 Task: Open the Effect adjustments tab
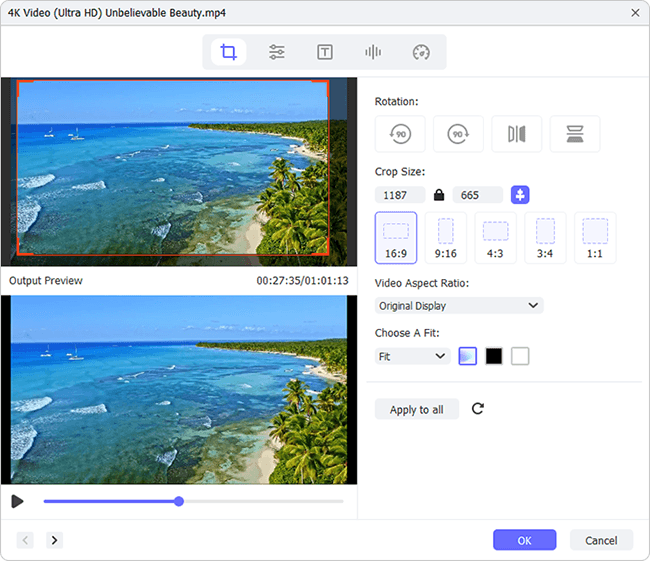(x=276, y=52)
